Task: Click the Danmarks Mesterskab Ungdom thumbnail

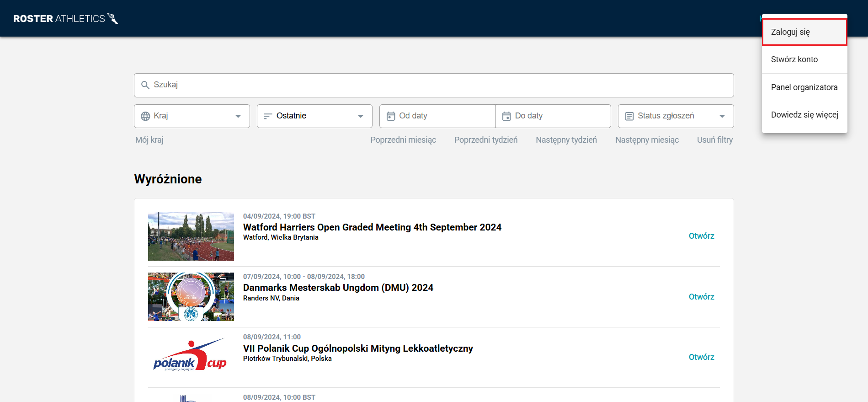Action: pos(191,297)
